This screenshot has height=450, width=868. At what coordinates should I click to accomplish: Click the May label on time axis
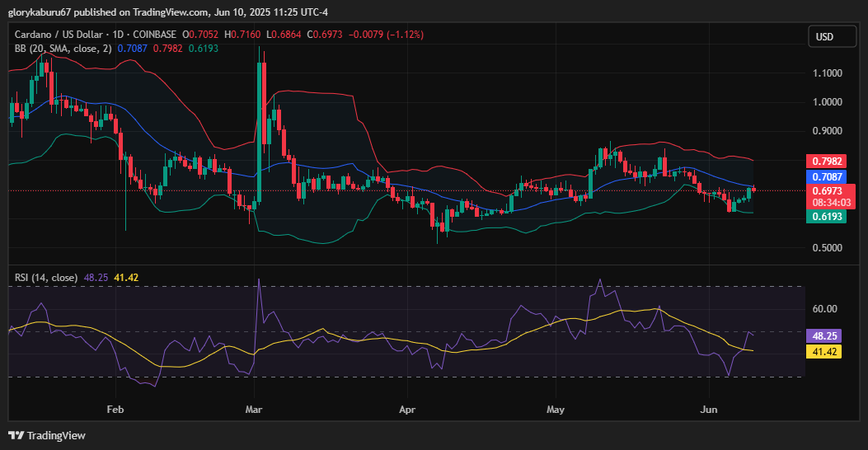[x=555, y=409]
